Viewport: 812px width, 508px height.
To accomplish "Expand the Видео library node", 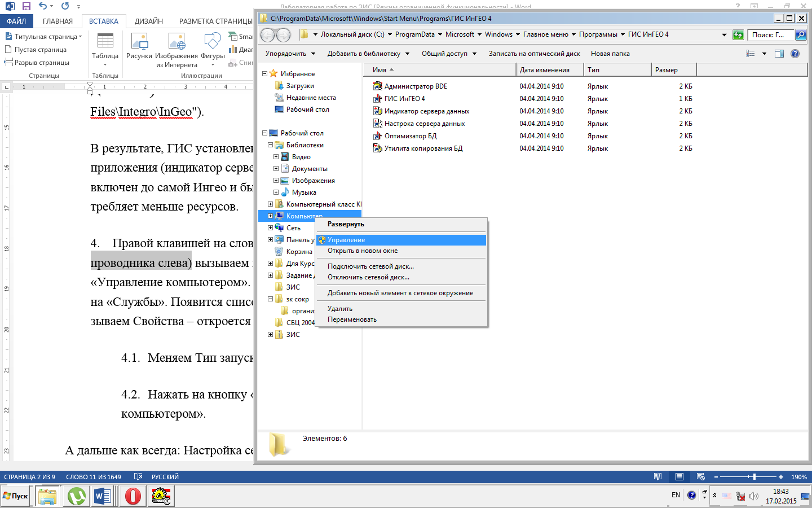I will click(276, 157).
